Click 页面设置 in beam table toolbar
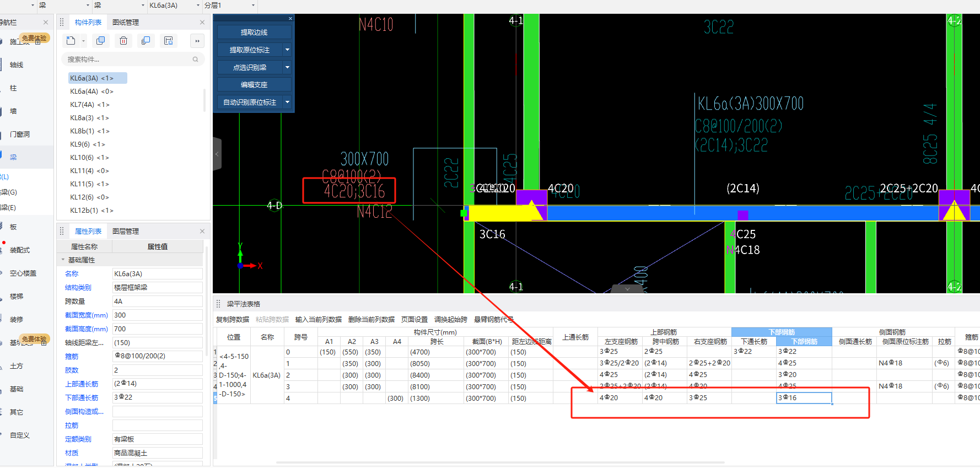 click(414, 320)
